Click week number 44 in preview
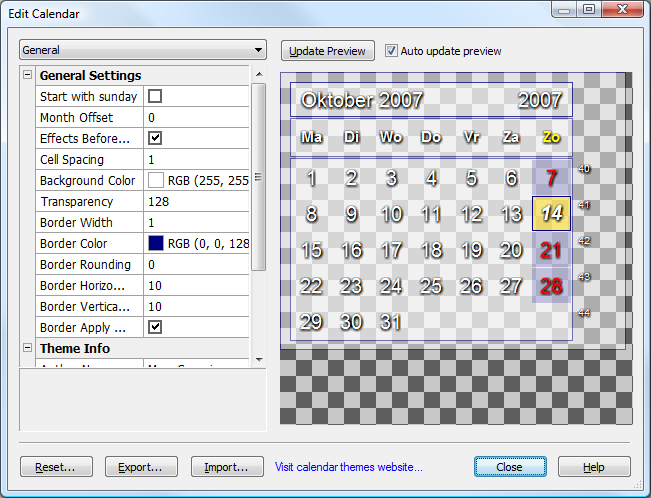Image resolution: width=651 pixels, height=498 pixels. coord(584,313)
